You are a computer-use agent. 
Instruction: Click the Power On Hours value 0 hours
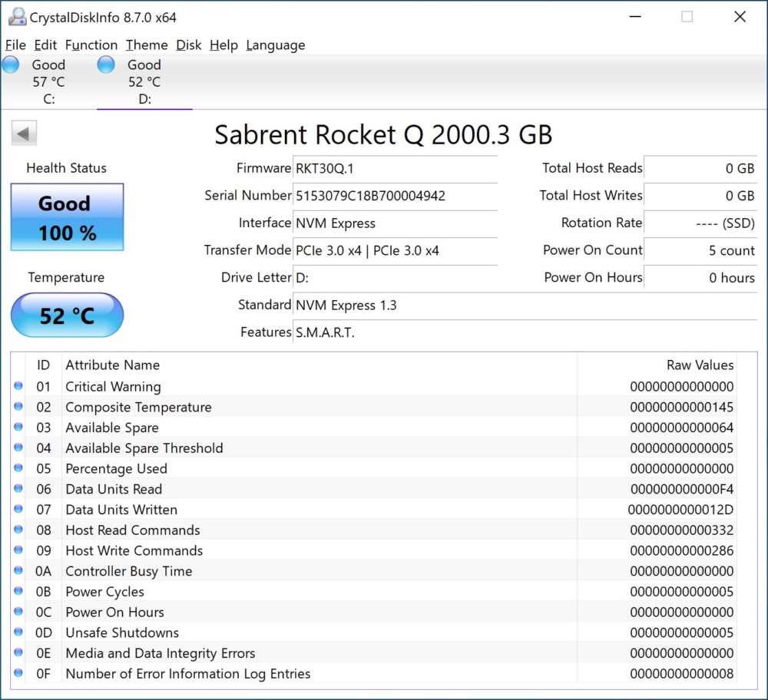coord(700,278)
